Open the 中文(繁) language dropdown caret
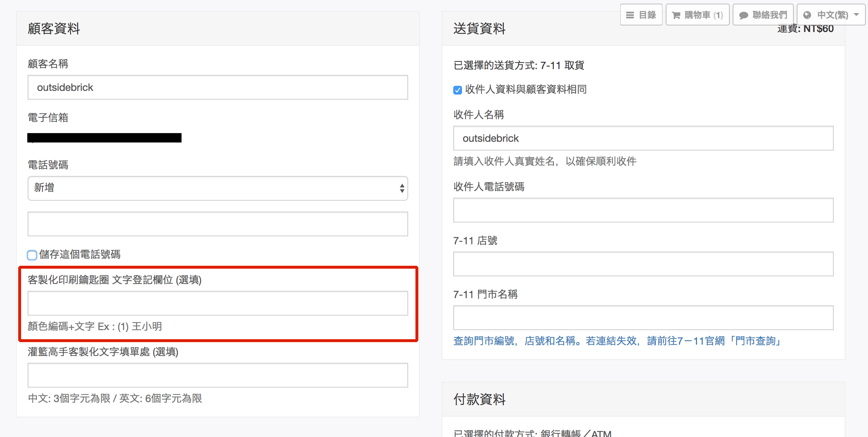Image resolution: width=868 pixels, height=437 pixels. pos(856,15)
